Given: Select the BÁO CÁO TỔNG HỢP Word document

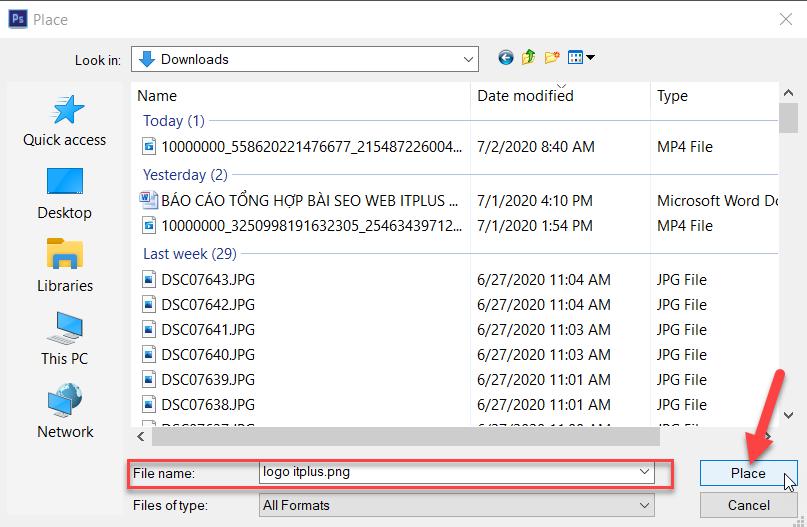Looking at the screenshot, I should [x=309, y=200].
